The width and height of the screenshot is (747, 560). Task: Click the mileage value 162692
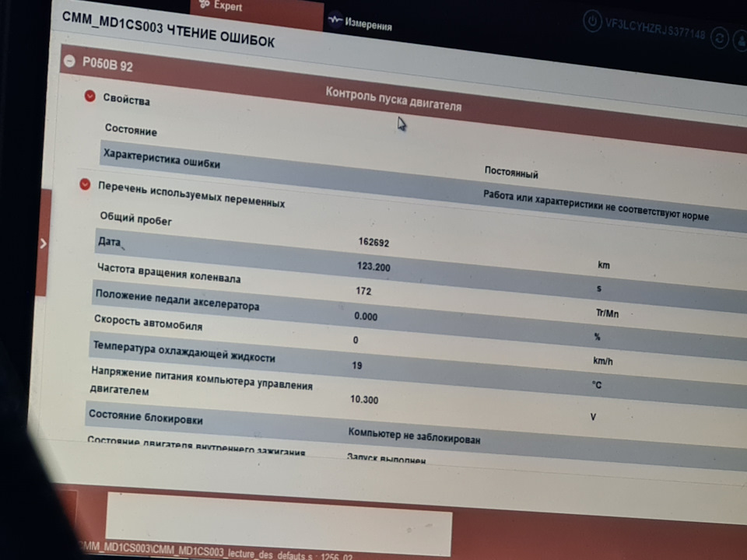pyautogui.click(x=373, y=242)
